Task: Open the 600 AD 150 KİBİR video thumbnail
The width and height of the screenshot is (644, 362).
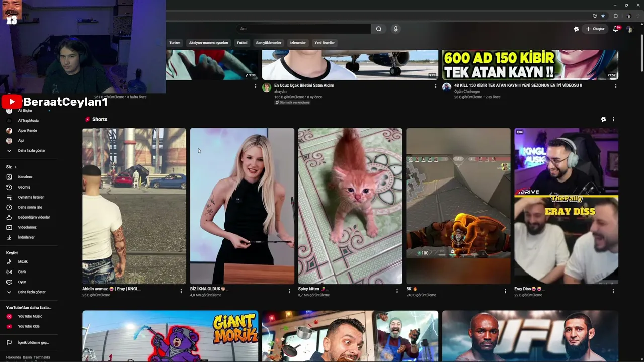Action: tap(530, 65)
